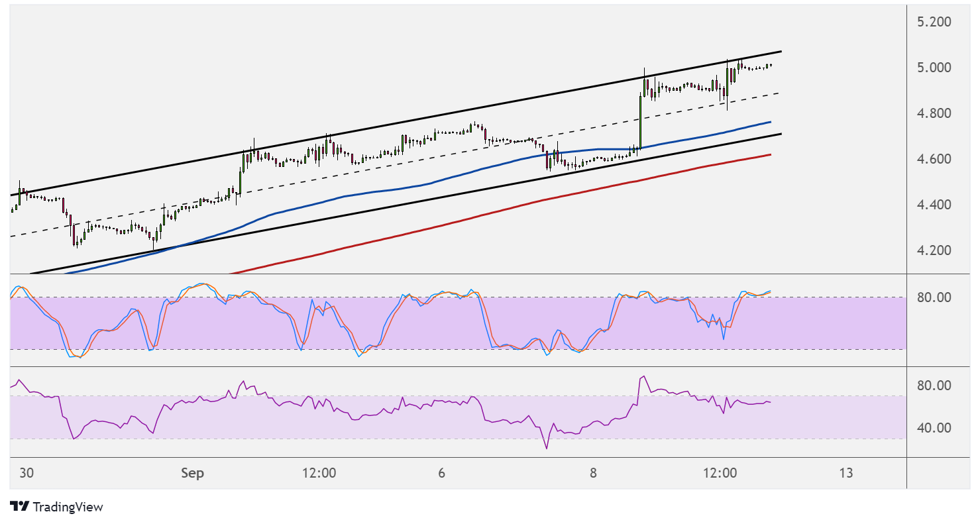Click the 80.00 label in RSI pane
This screenshot has width=980, height=524.
(x=934, y=386)
